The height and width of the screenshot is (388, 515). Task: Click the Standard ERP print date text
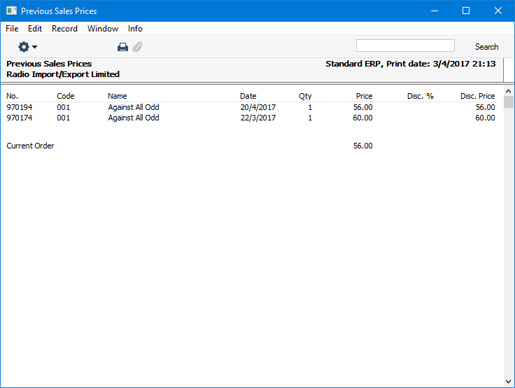pyautogui.click(x=411, y=64)
